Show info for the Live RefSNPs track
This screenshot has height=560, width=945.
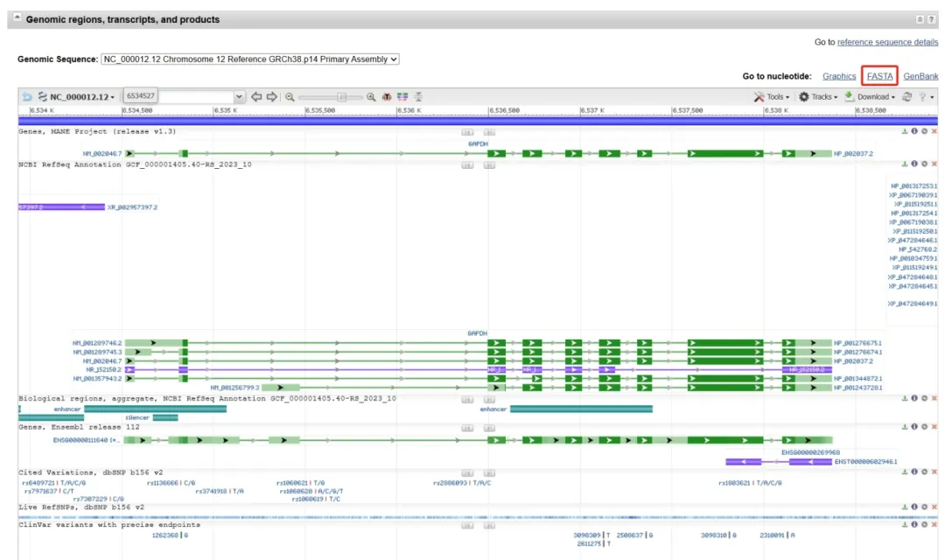coord(914,507)
